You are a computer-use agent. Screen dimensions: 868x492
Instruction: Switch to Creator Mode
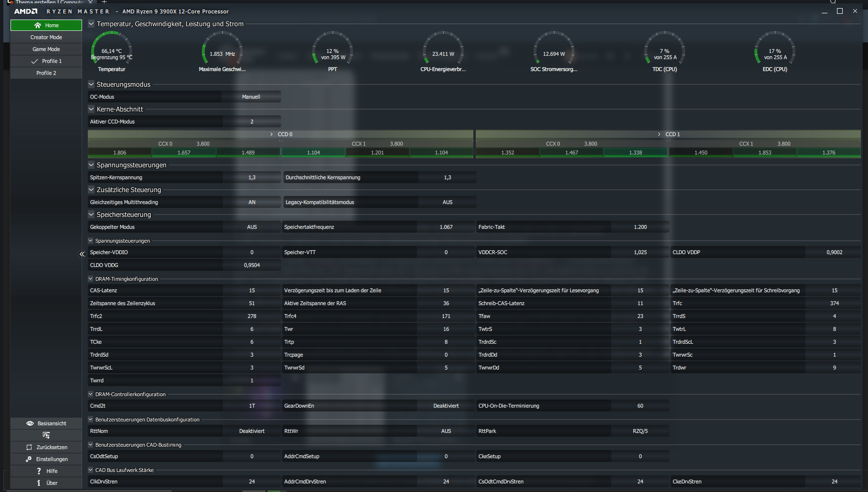tap(46, 37)
